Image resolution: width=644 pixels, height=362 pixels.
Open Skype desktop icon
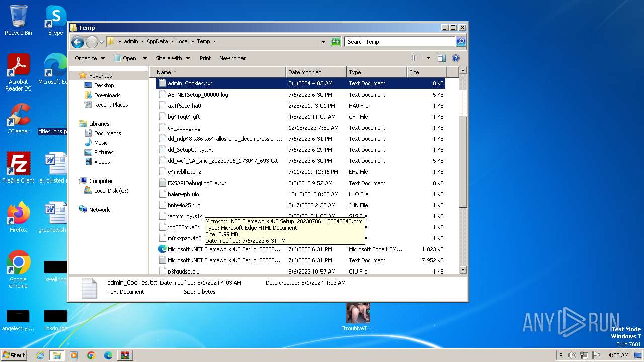56,20
